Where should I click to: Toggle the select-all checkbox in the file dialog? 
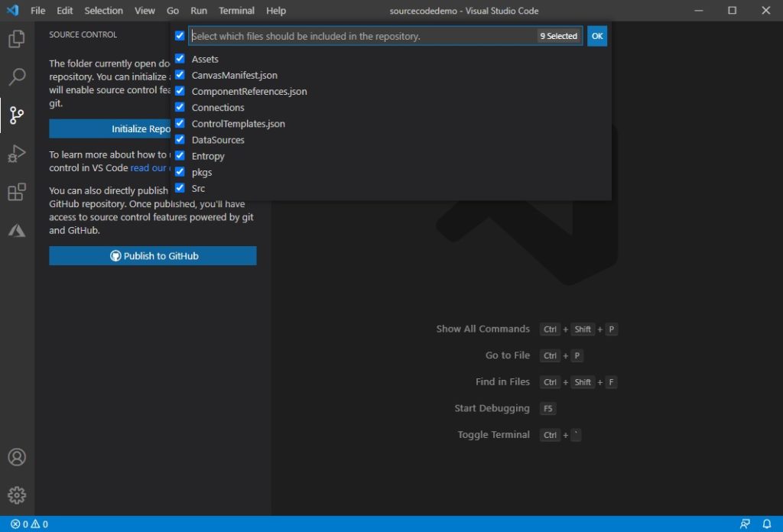click(180, 35)
